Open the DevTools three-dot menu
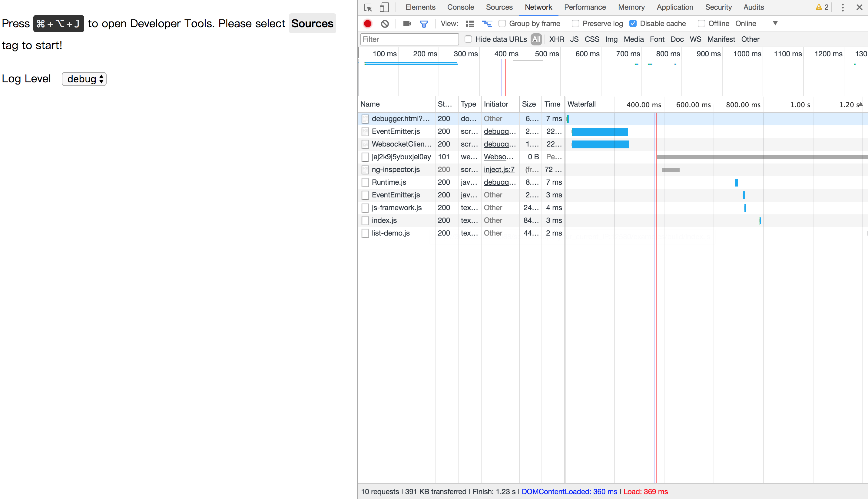 click(x=843, y=8)
